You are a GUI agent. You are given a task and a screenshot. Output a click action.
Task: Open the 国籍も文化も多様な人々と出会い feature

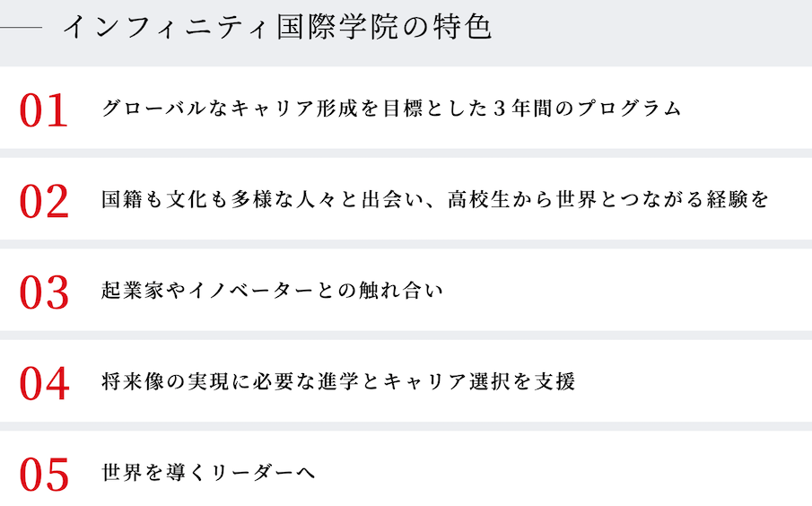406,199
